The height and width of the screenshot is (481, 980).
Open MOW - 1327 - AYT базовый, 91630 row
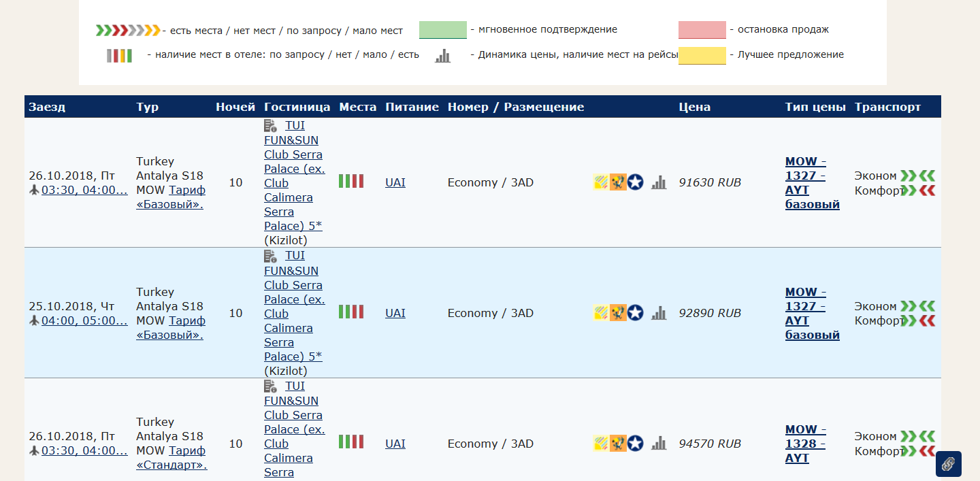(x=813, y=183)
